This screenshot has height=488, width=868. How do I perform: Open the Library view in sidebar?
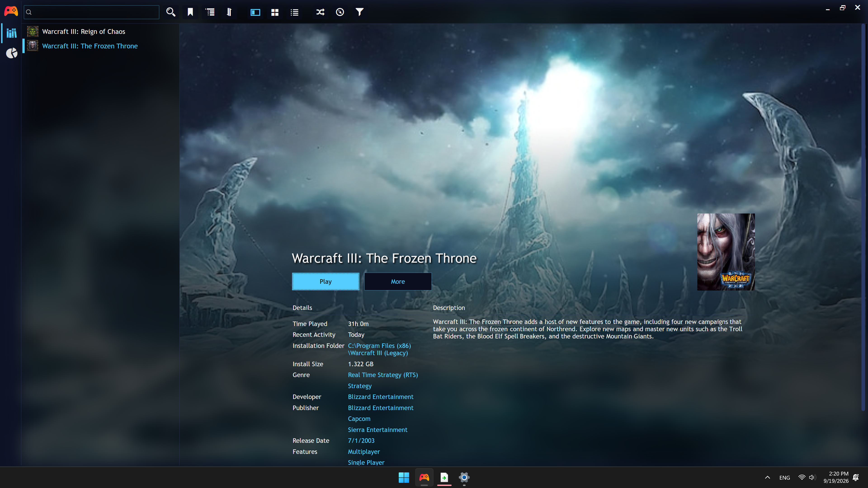(12, 33)
